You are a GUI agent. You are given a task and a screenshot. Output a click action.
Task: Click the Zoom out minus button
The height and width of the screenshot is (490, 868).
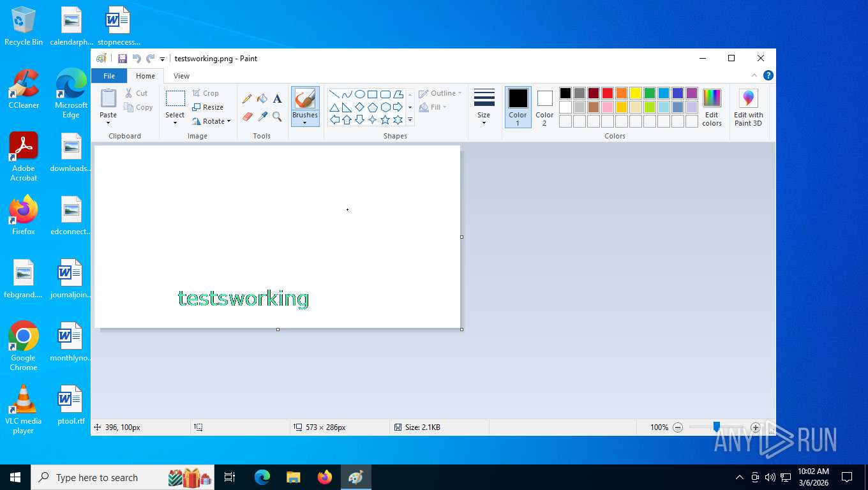(678, 427)
